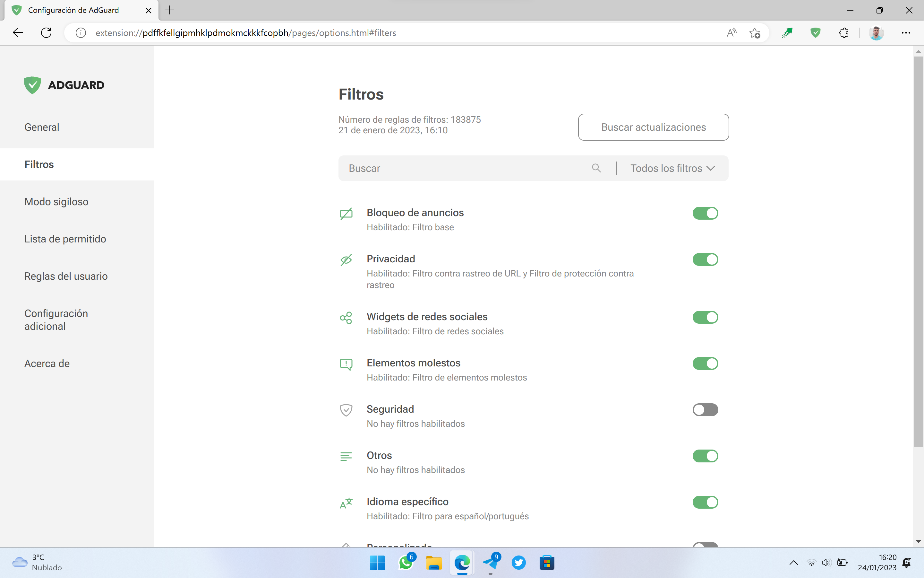Turn off Widgets de redes sociales toggle

[x=705, y=317]
